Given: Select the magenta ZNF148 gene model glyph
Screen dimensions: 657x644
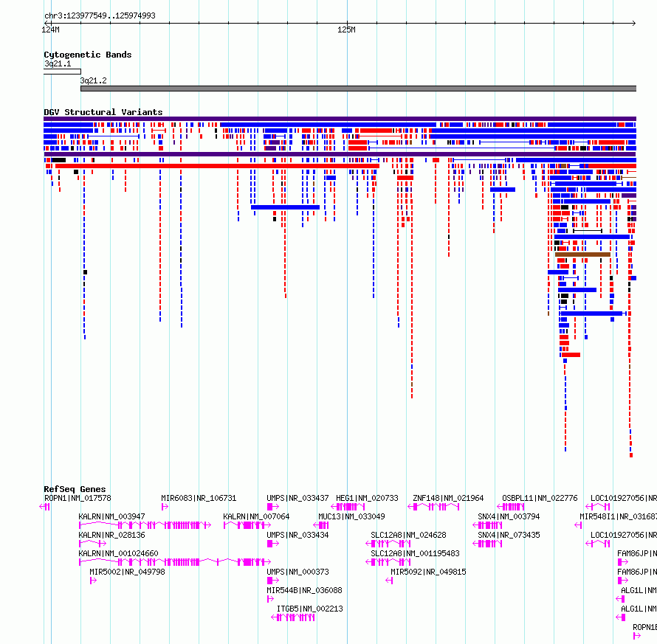Looking at the screenshot, I should click(433, 507).
